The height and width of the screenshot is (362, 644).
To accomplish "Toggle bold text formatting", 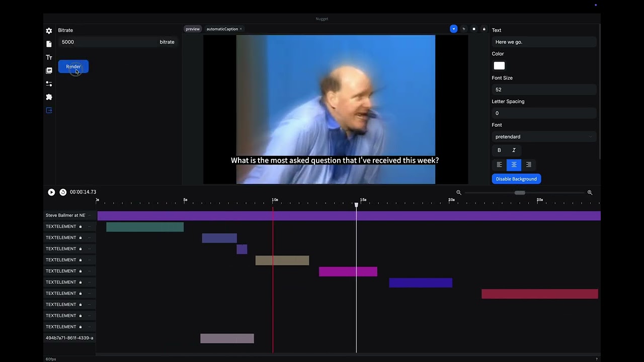I will (x=499, y=150).
